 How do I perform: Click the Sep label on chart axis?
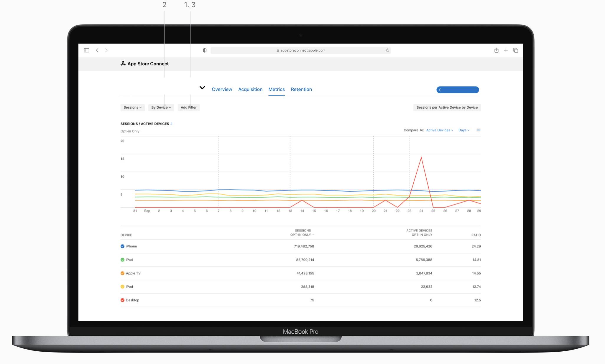tap(147, 211)
